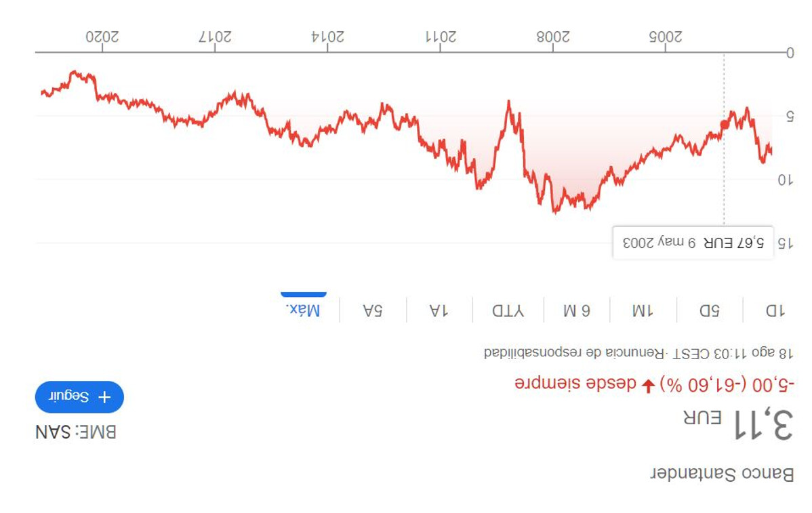Click the BME: SAN ticker label
The height and width of the screenshot is (513, 812).
point(76,432)
